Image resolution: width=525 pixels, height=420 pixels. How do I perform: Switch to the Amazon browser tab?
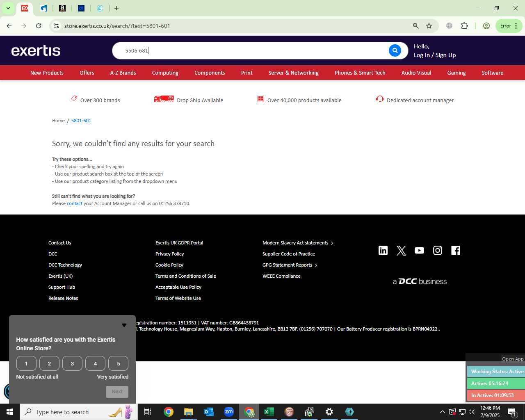(x=62, y=8)
